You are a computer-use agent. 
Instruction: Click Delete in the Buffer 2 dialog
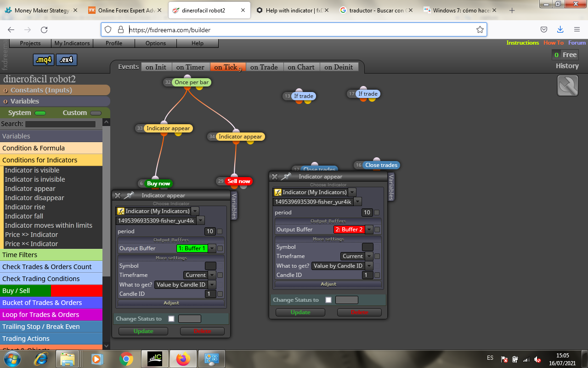(359, 312)
